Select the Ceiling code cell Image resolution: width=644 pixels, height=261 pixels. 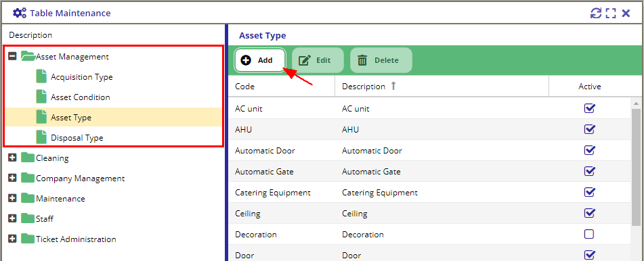point(282,213)
